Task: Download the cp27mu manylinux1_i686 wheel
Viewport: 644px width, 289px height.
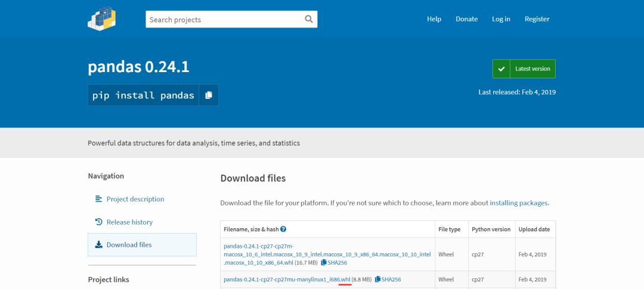Action: tap(287, 279)
